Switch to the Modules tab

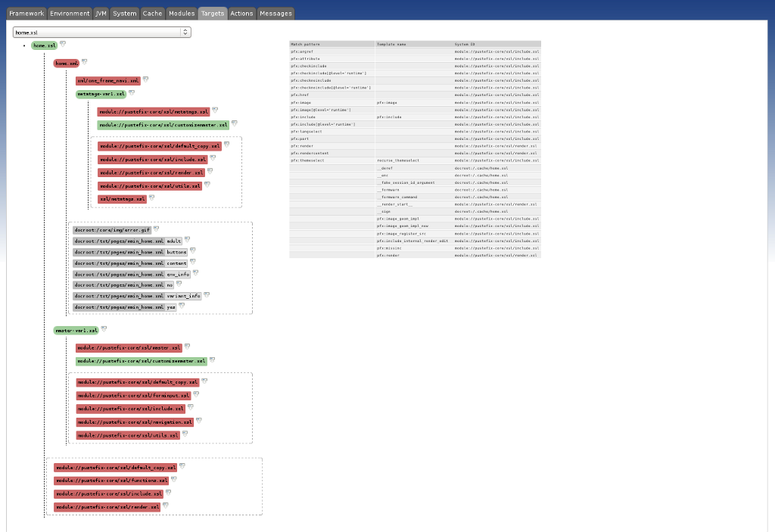pos(182,14)
